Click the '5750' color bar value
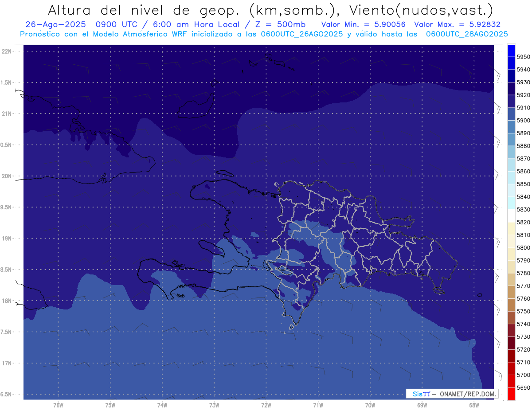532x411 pixels. point(524,312)
